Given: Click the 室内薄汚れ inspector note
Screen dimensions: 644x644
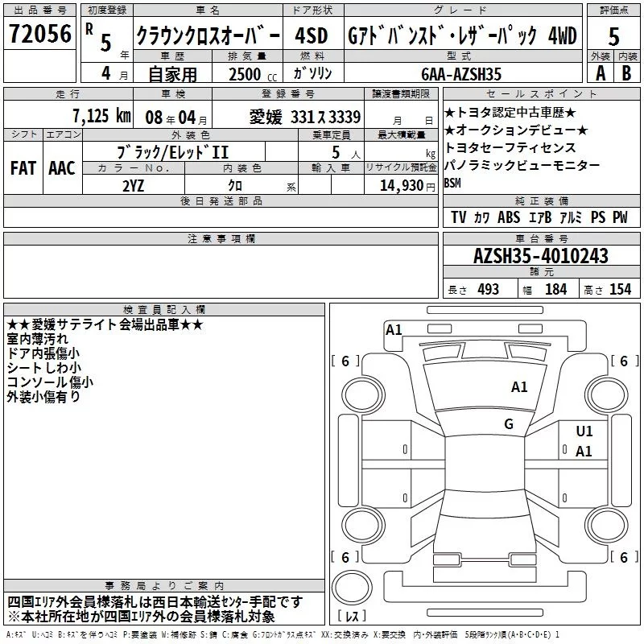Looking at the screenshot, I should pyautogui.click(x=37, y=339).
